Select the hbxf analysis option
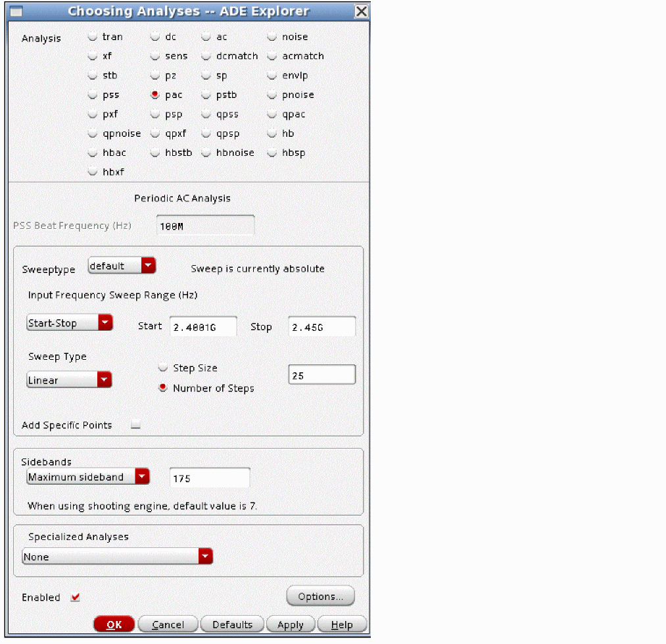 pos(93,172)
